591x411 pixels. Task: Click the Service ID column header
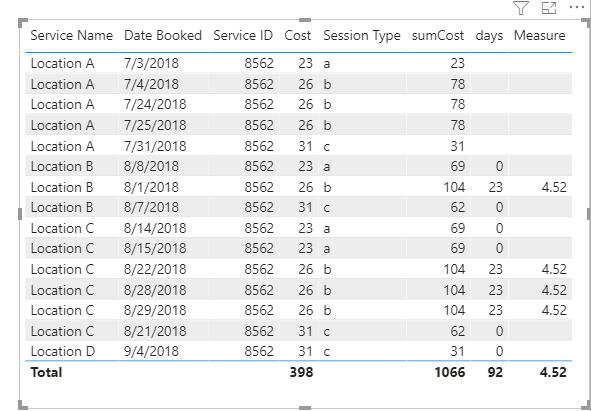point(243,35)
